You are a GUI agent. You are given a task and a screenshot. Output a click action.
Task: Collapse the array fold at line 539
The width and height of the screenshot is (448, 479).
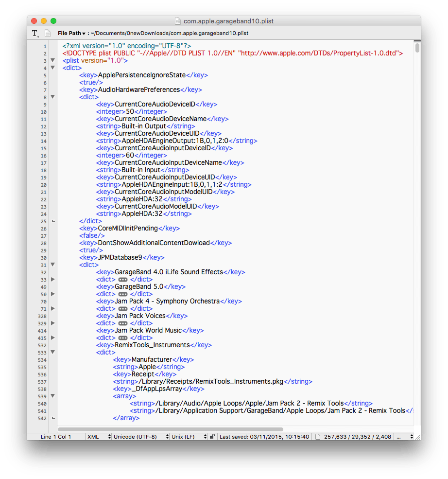(x=53, y=396)
